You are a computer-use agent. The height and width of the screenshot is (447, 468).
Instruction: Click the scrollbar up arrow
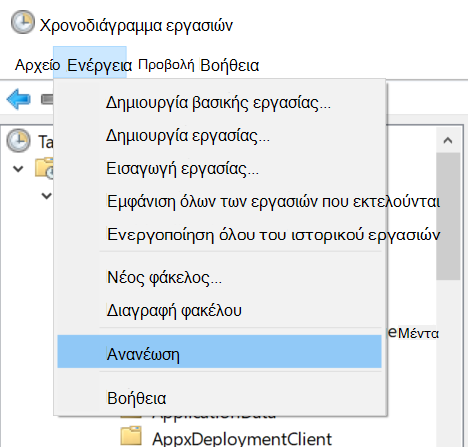click(448, 140)
